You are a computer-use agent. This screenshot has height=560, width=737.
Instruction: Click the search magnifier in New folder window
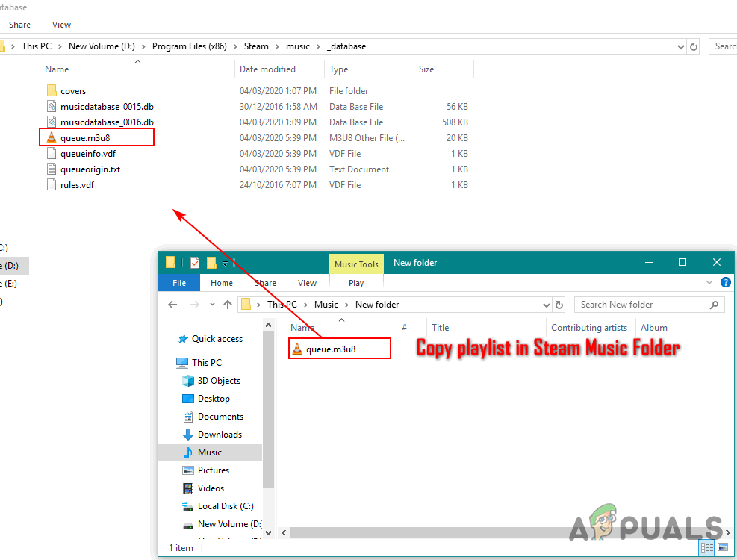(714, 305)
